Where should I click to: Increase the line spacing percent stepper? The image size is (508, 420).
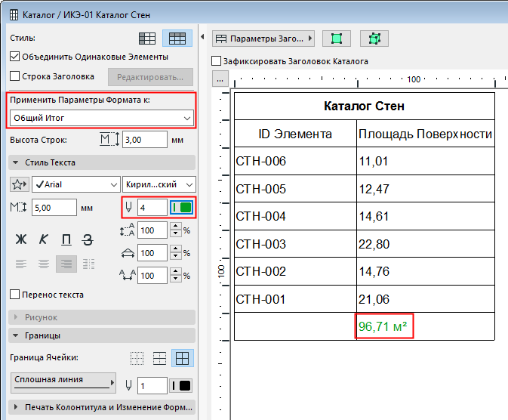(x=176, y=227)
